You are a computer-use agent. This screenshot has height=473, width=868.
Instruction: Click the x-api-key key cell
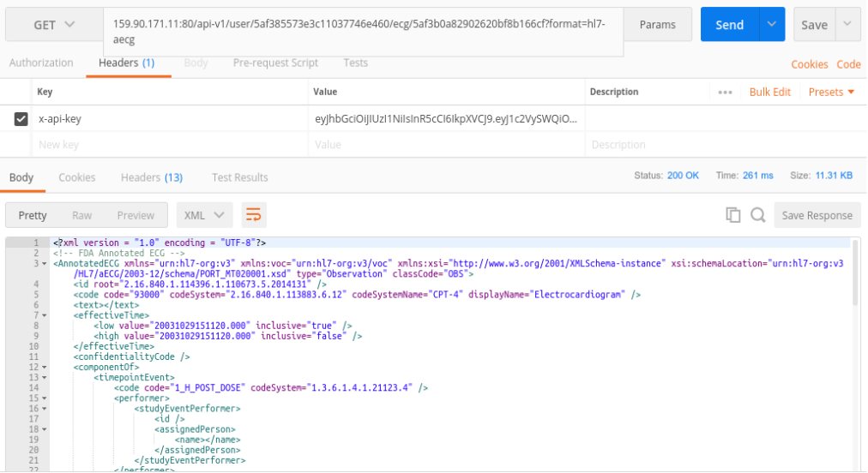click(170, 119)
